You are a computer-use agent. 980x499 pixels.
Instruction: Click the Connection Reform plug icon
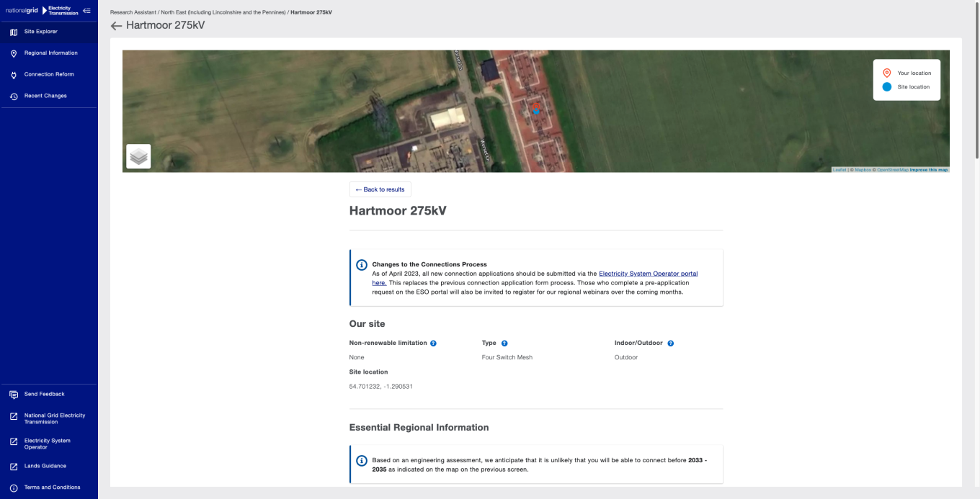(x=14, y=75)
